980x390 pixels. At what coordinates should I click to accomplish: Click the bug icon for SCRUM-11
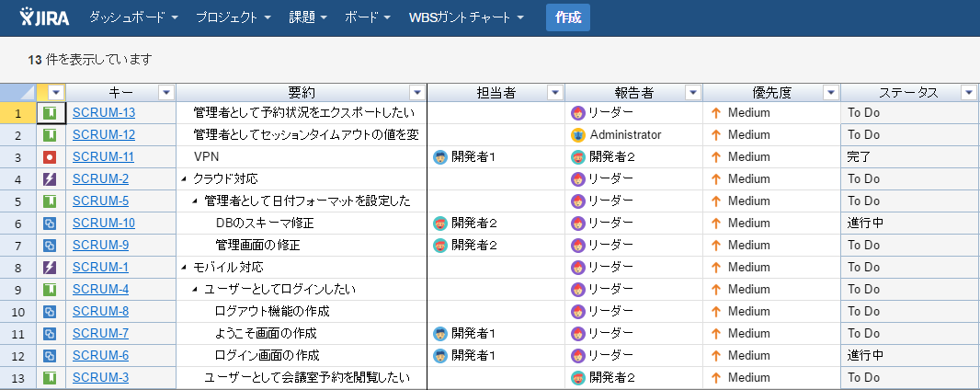click(x=51, y=157)
